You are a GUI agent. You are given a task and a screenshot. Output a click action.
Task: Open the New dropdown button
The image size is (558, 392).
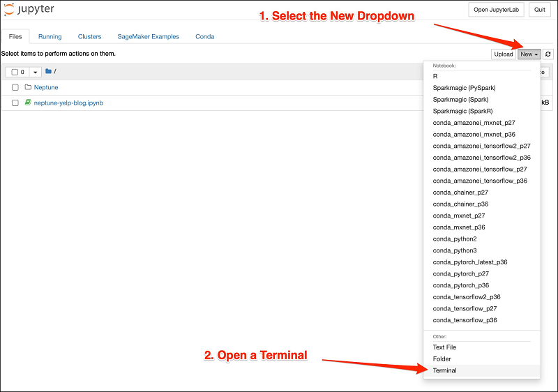(529, 54)
